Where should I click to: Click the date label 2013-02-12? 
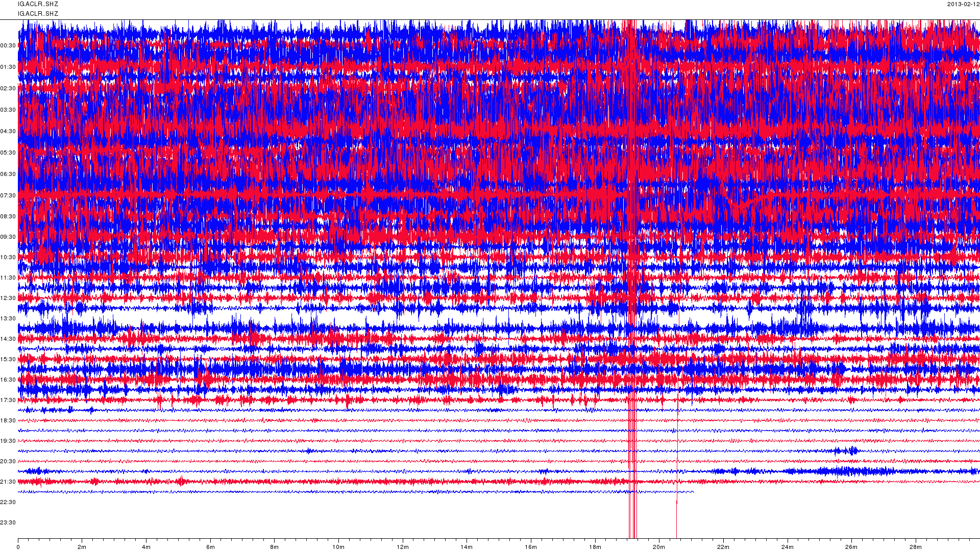pyautogui.click(x=963, y=4)
